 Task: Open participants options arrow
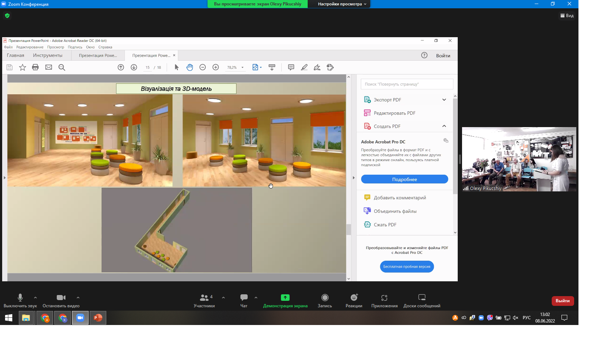(x=223, y=298)
